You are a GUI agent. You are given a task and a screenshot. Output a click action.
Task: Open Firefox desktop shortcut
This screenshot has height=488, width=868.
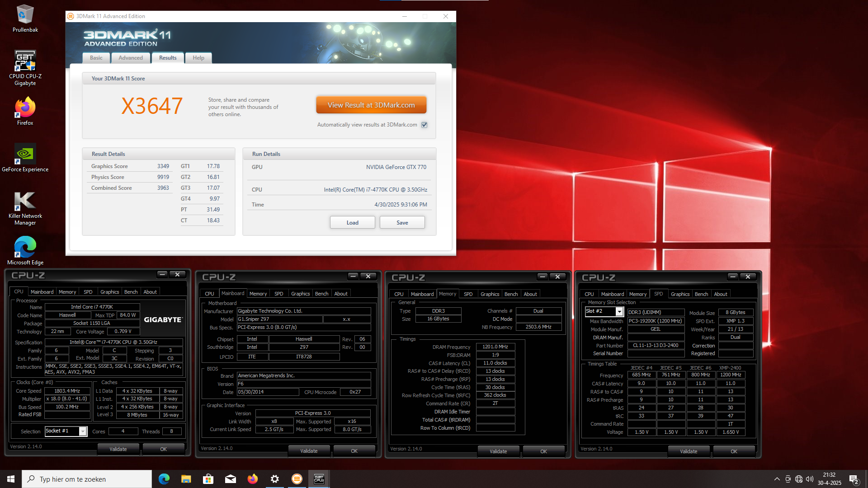click(25, 111)
